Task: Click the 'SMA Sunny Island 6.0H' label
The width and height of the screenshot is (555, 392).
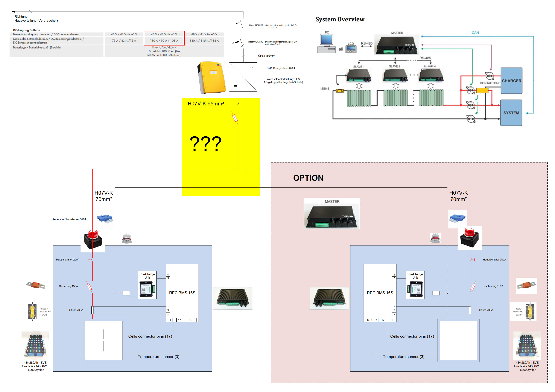Action: [x=281, y=68]
